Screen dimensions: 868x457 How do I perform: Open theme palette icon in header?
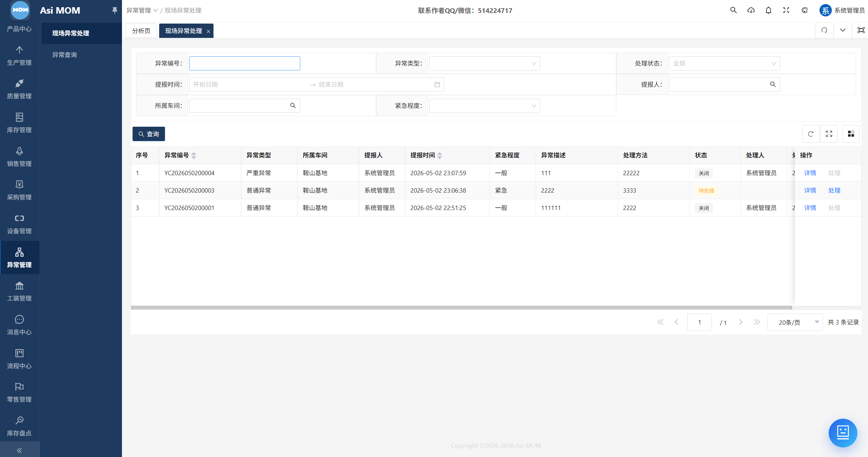[x=805, y=10]
